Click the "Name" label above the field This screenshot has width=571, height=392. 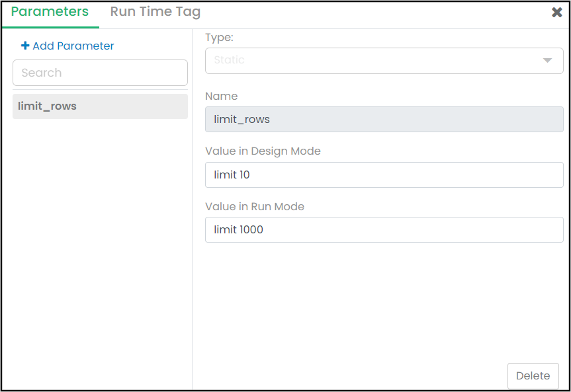click(x=221, y=96)
